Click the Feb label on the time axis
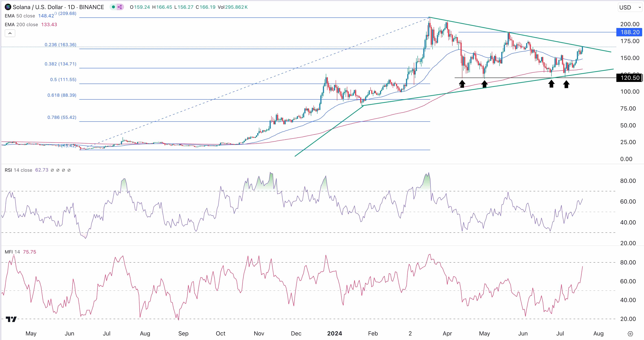644x340 pixels. click(x=373, y=333)
